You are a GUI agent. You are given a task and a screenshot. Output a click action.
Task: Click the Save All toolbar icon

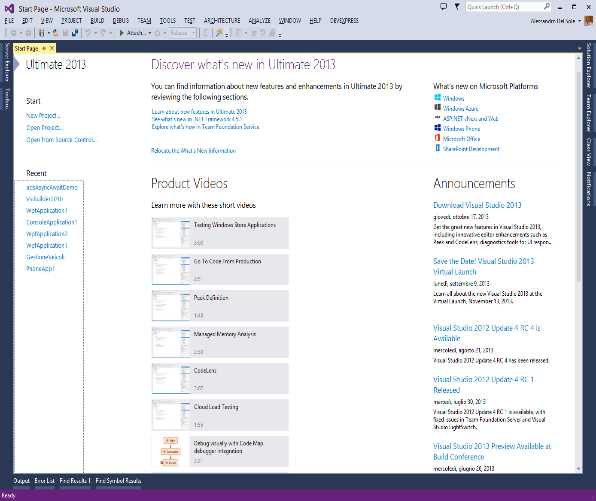74,33
